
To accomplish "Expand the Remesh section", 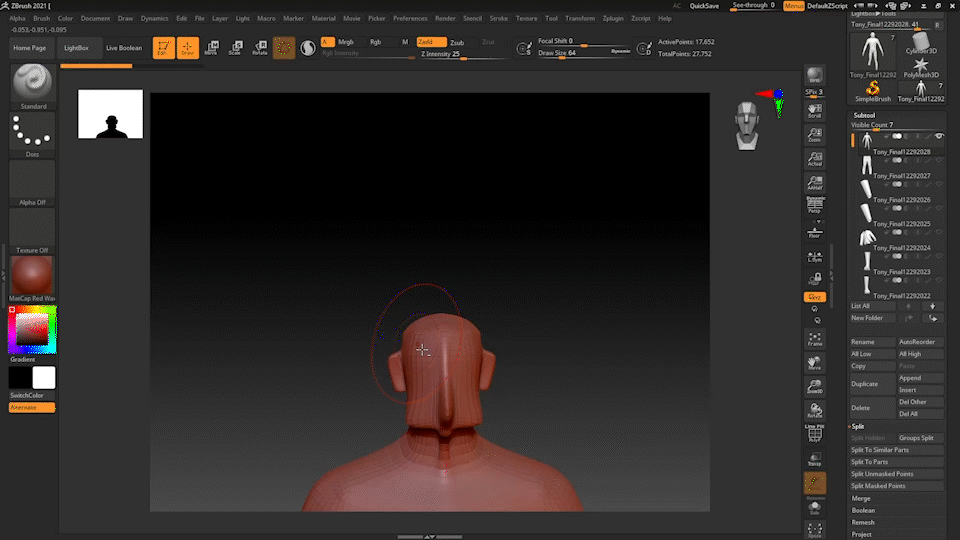I will click(x=863, y=522).
